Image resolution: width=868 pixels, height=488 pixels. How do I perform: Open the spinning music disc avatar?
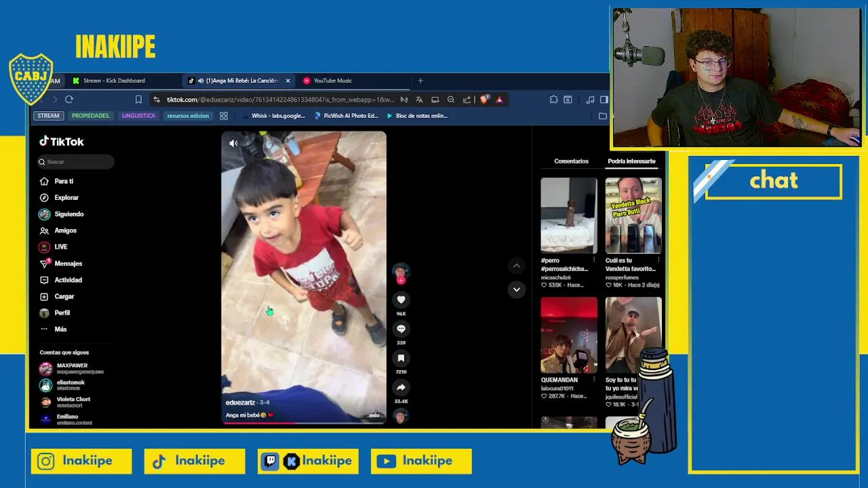coord(401,415)
